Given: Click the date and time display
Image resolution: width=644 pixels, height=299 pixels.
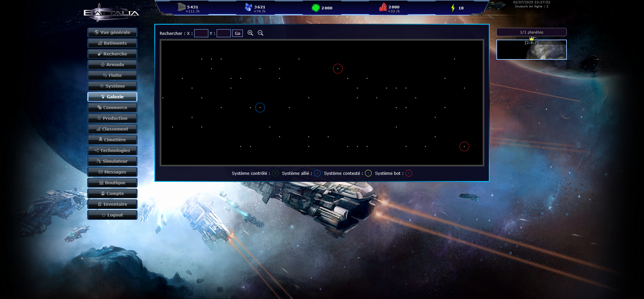Looking at the screenshot, I should pos(532,2).
